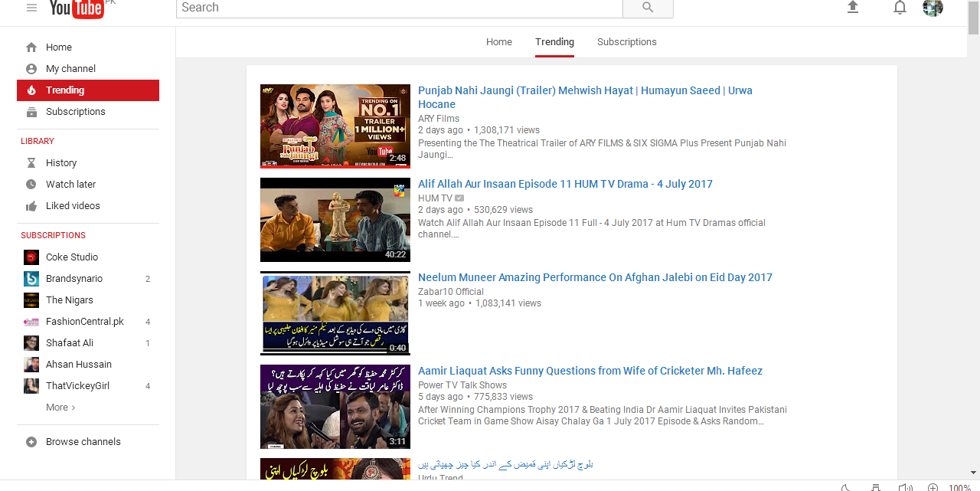Click the status bar icon left of speaker
Image resolution: width=980 pixels, height=491 pixels.
coord(876,487)
